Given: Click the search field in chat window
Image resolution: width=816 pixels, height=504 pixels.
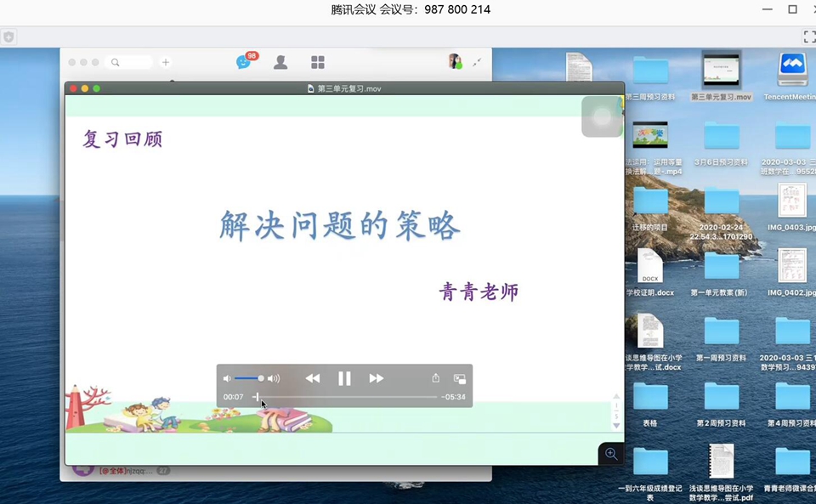Looking at the screenshot, I should click(x=132, y=62).
